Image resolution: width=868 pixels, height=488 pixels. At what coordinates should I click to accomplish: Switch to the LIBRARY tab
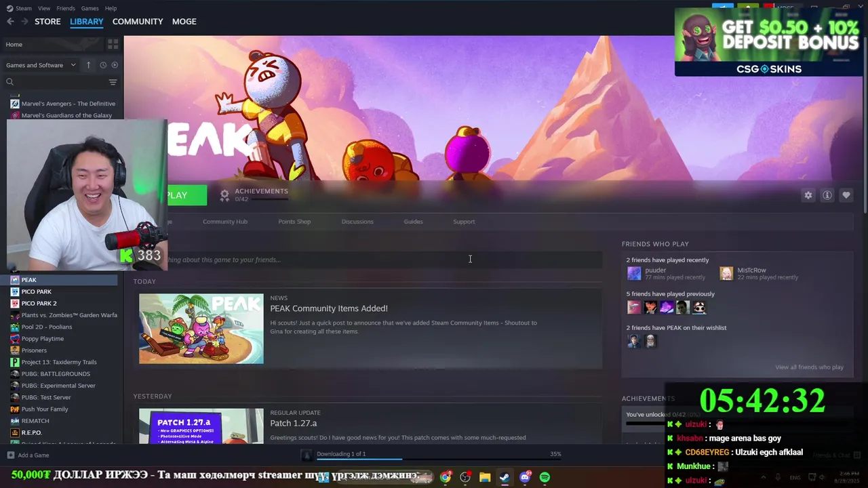pyautogui.click(x=87, y=22)
